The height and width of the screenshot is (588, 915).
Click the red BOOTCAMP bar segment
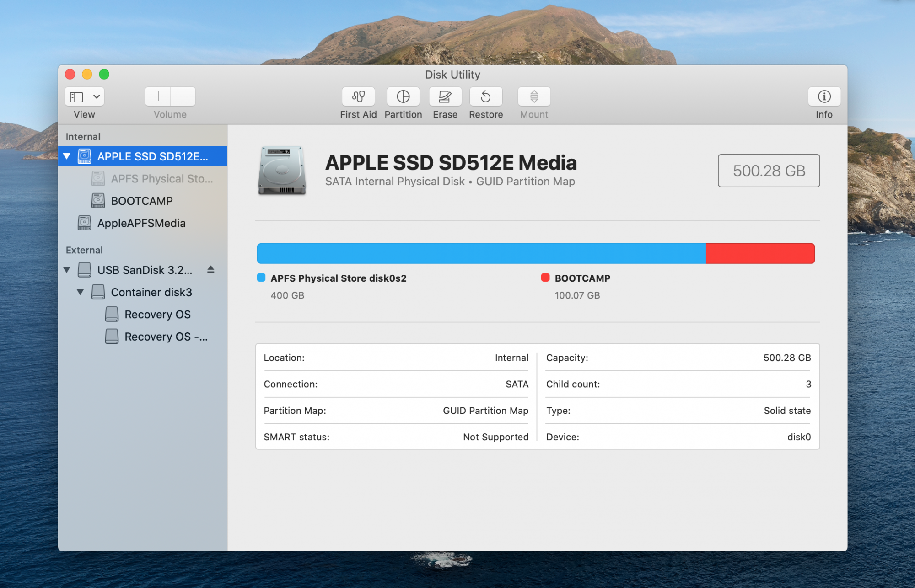click(x=759, y=253)
